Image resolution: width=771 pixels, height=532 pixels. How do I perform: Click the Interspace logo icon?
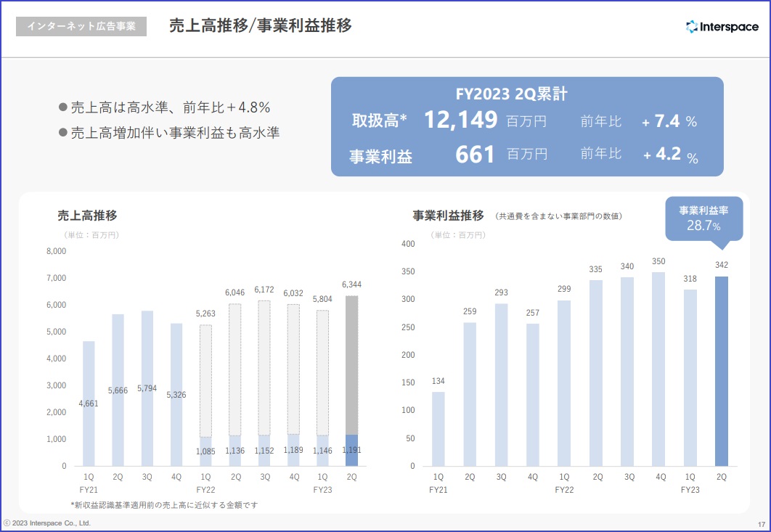pos(691,27)
